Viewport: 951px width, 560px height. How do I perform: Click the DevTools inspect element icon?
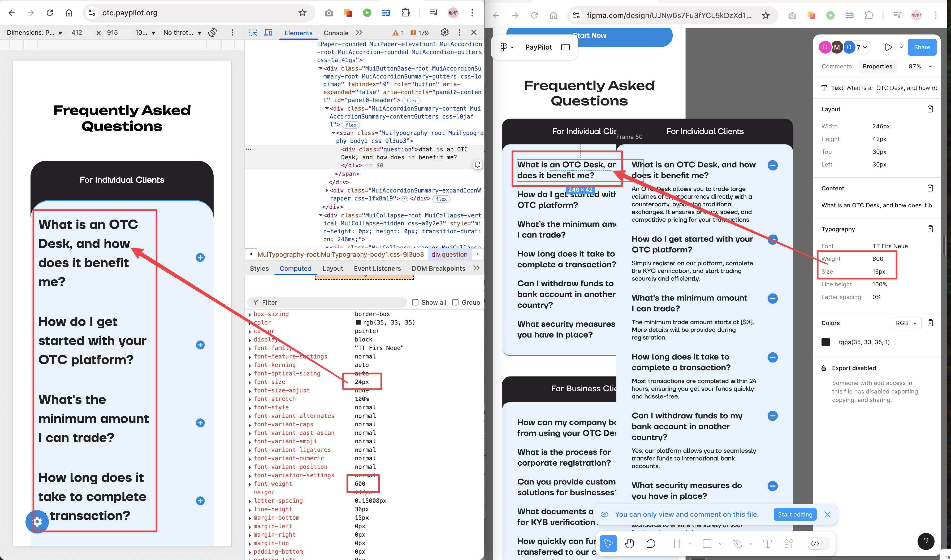point(253,32)
